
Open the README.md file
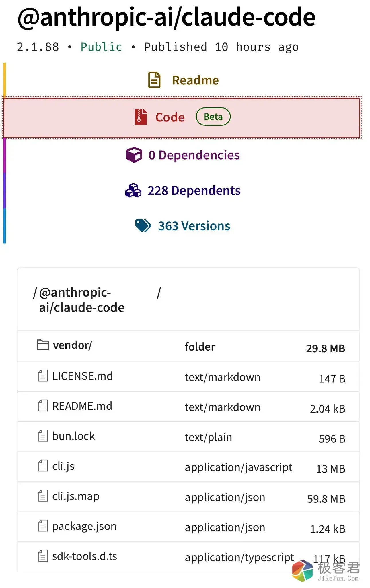coord(82,406)
